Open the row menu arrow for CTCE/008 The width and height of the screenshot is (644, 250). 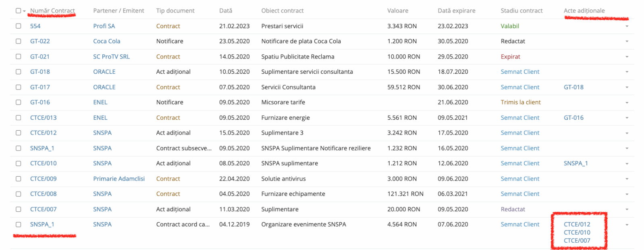point(627,194)
